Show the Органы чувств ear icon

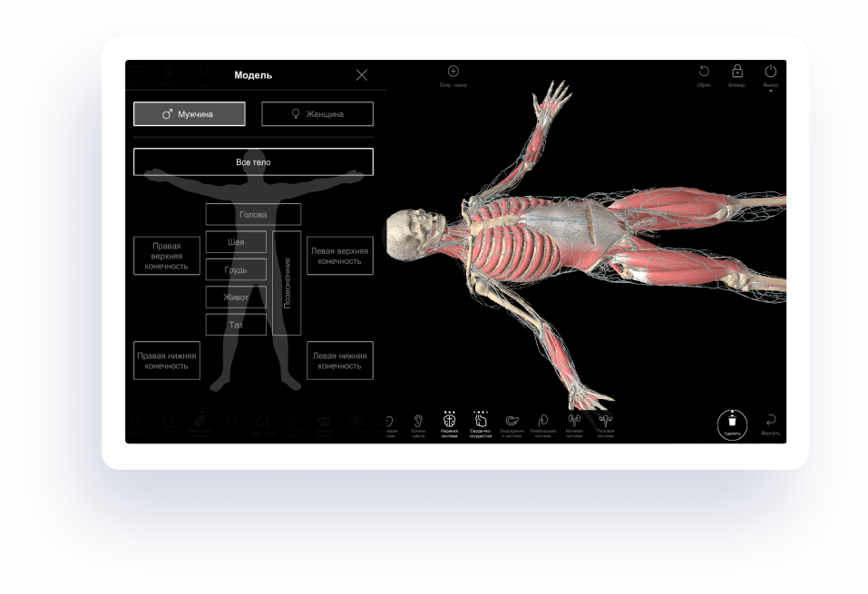[417, 422]
